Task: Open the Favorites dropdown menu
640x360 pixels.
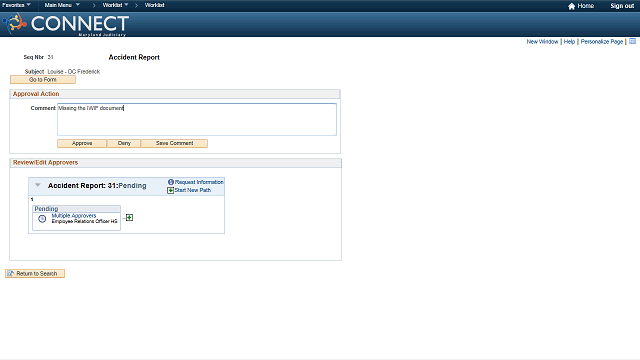Action: [x=16, y=5]
